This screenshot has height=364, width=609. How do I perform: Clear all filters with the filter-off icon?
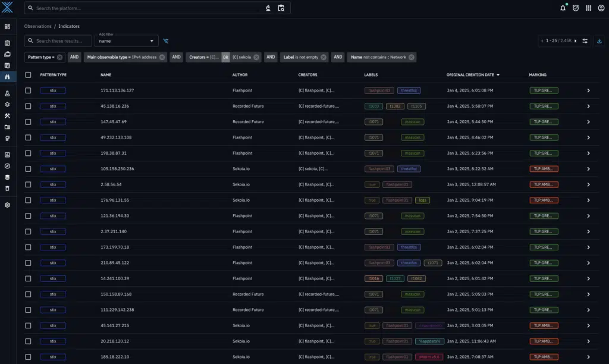pos(166,41)
